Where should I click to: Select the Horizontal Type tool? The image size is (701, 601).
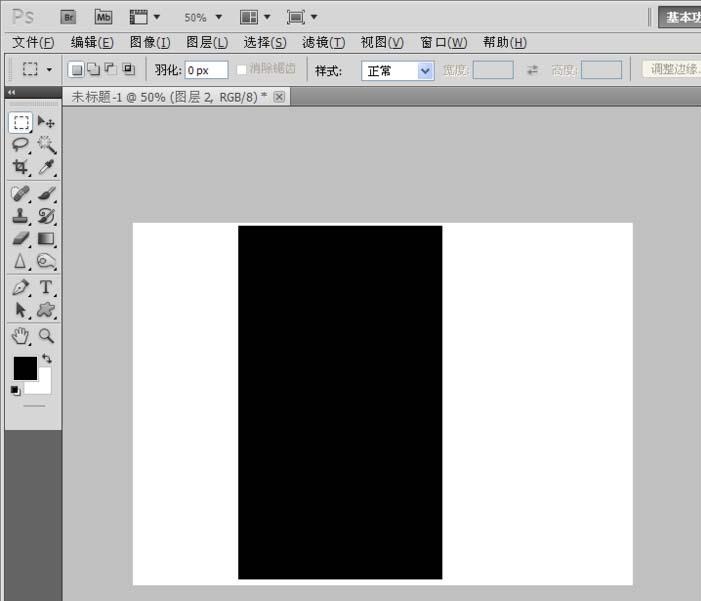[x=46, y=288]
